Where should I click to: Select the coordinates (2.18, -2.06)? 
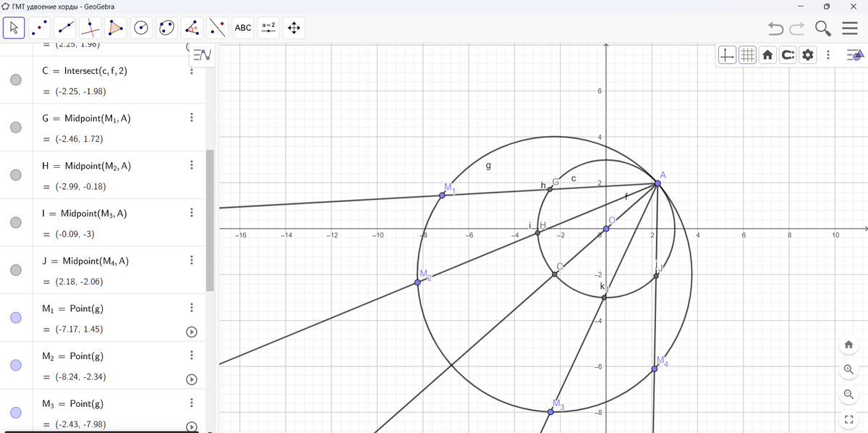click(x=79, y=282)
